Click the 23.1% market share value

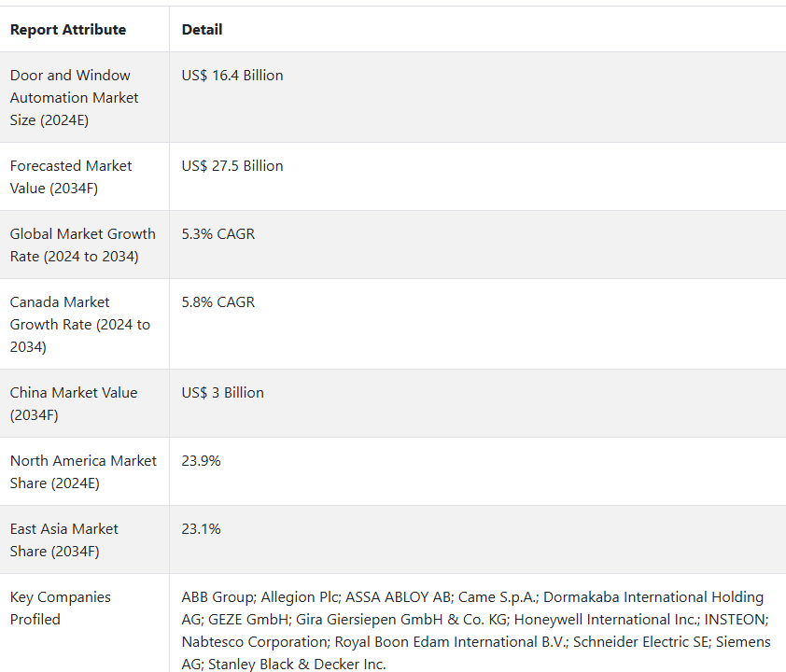point(201,528)
